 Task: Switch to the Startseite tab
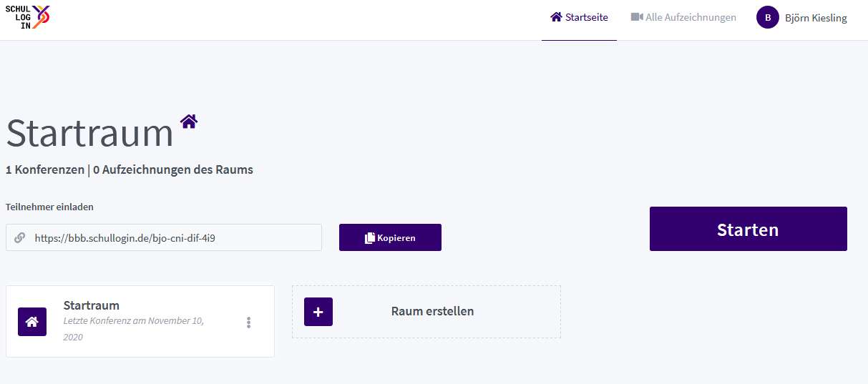tap(579, 17)
